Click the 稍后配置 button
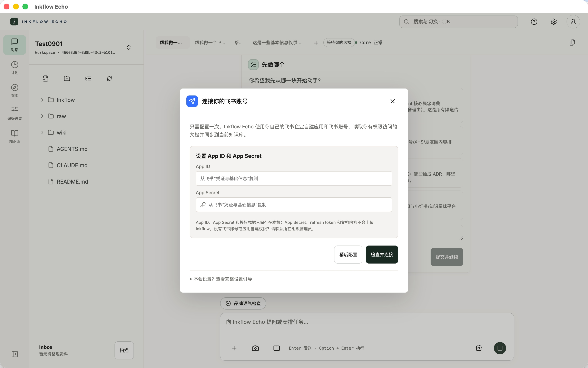The image size is (588, 368). (x=348, y=255)
